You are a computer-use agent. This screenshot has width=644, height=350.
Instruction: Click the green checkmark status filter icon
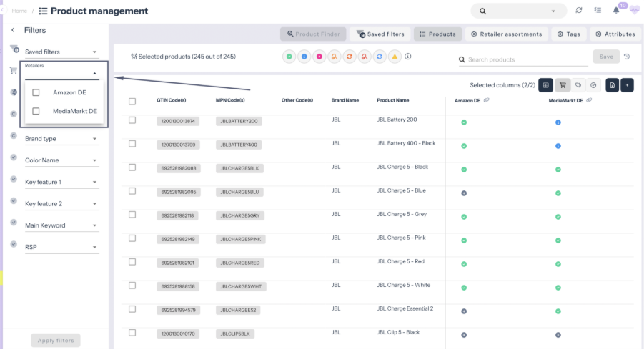click(289, 57)
